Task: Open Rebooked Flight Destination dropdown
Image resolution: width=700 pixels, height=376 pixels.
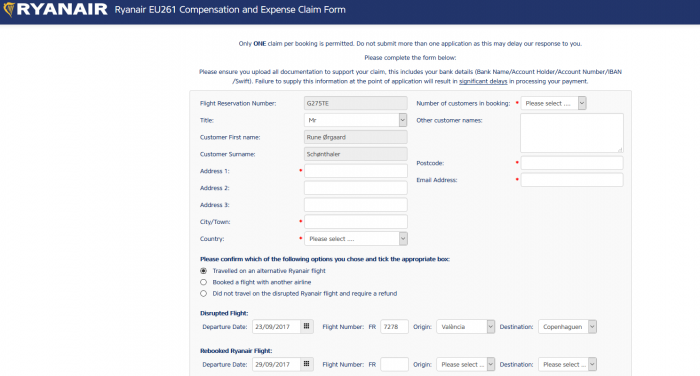Action: click(567, 364)
